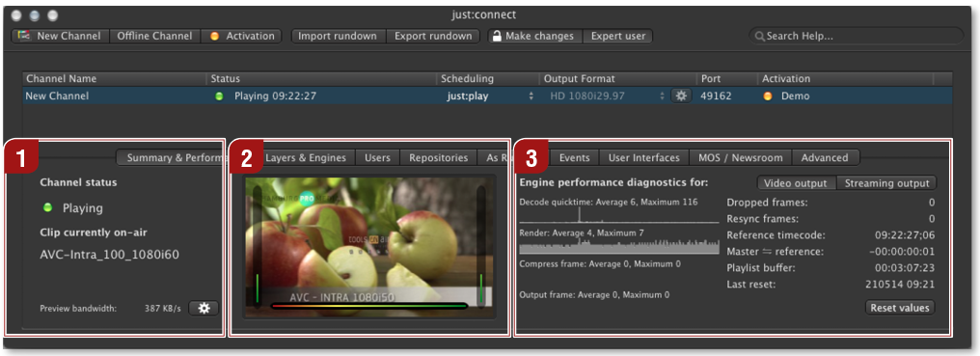Open the MOS / Newsroom tab
Screen dimensions: 980x356
[x=741, y=157]
